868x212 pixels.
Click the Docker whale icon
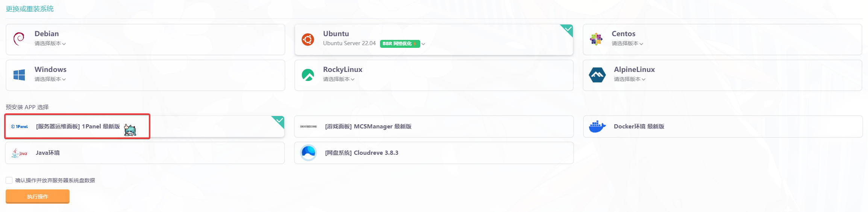597,127
